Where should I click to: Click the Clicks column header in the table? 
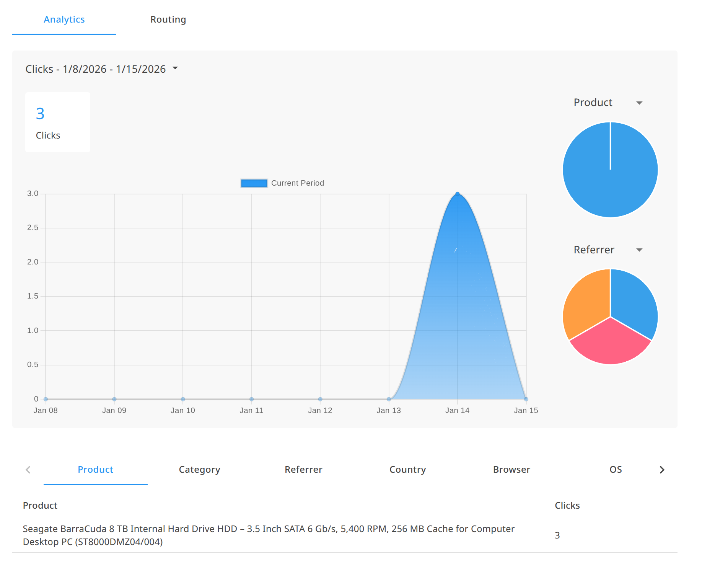pos(567,505)
